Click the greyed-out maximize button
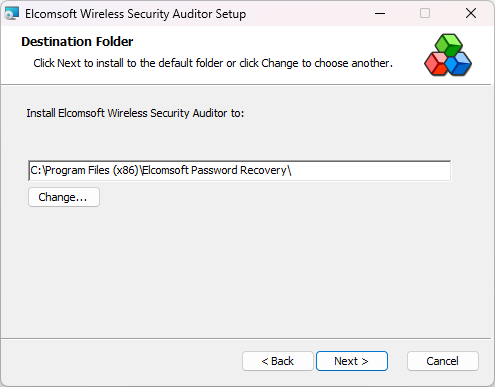Screen dimensions: 495x387 425,14
